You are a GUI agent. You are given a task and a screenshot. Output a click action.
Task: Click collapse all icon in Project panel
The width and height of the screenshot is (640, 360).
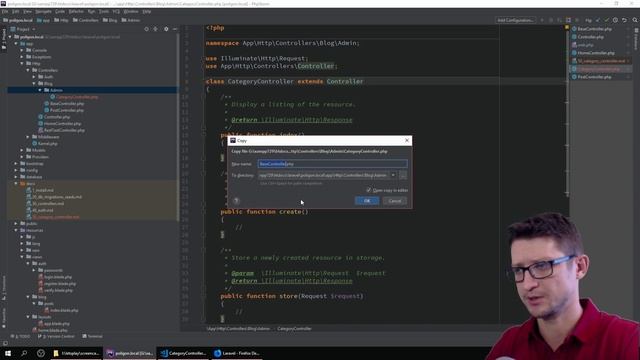click(156, 29)
